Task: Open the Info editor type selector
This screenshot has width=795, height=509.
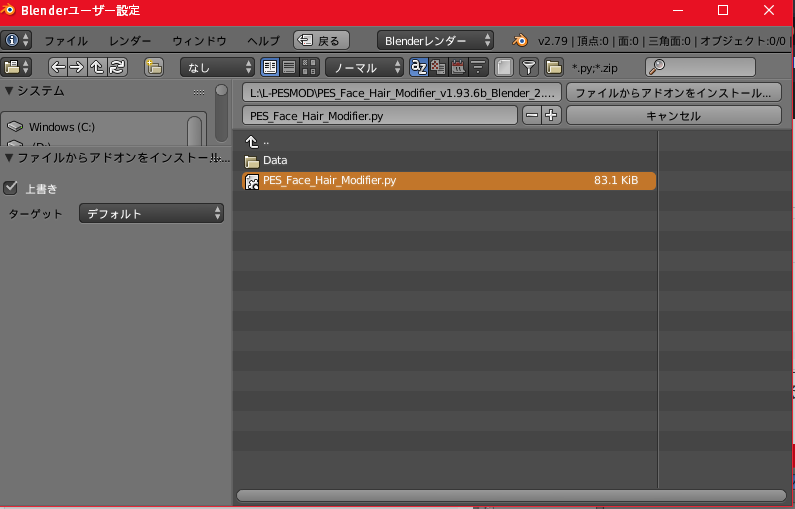Action: [x=16, y=41]
